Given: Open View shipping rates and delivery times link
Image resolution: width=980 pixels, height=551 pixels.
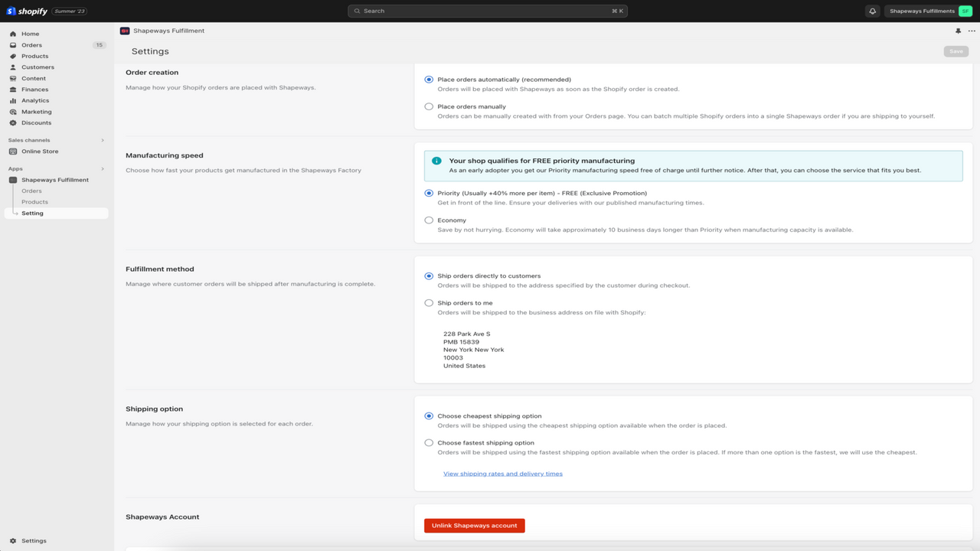Looking at the screenshot, I should pos(503,474).
